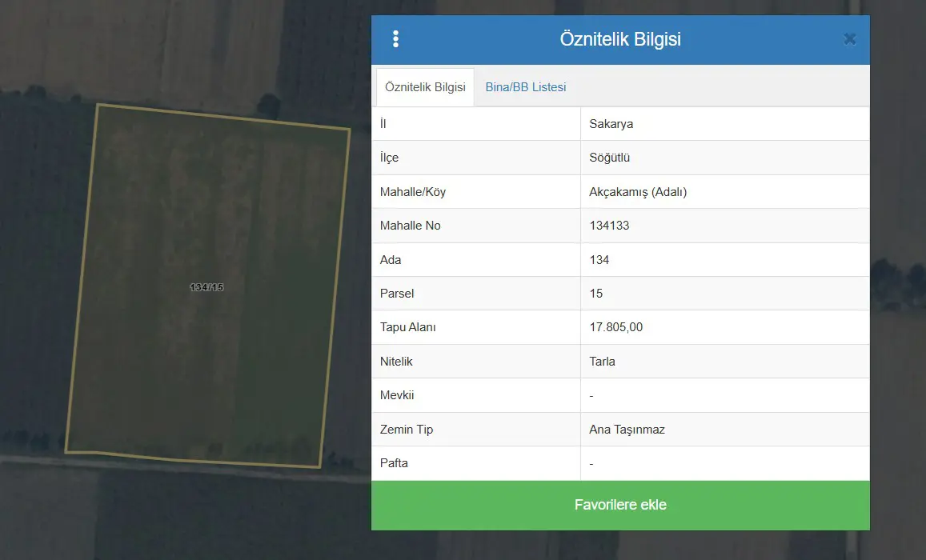
Task: Click the panel title Öznitelik Bilgisi
Action: coord(620,39)
